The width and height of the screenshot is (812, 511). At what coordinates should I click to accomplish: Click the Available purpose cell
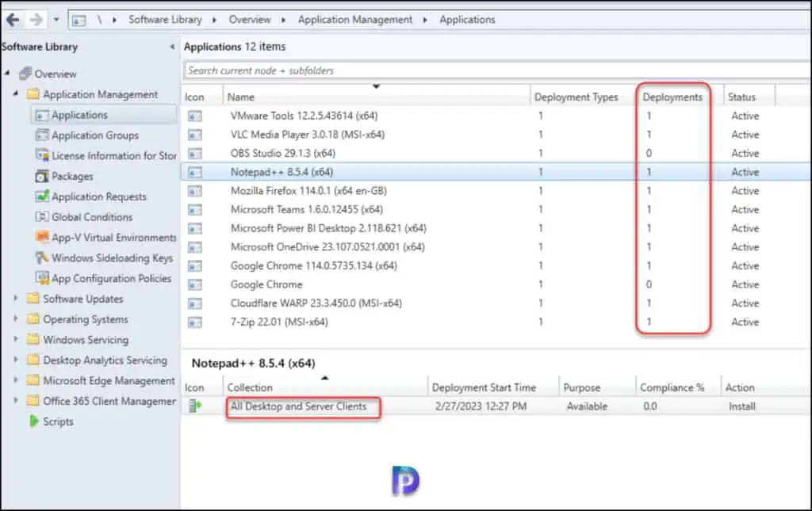coord(587,406)
